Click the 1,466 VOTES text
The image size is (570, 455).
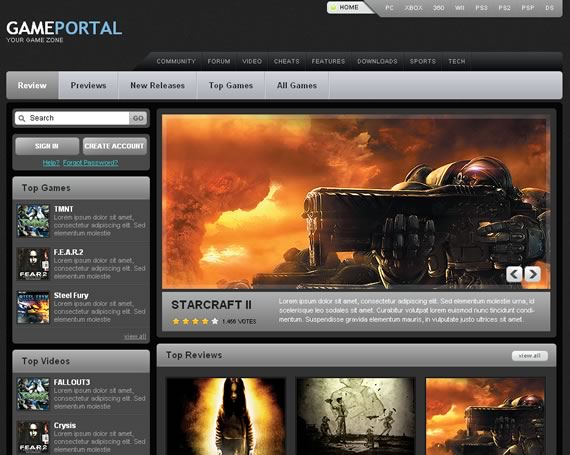coord(239,322)
